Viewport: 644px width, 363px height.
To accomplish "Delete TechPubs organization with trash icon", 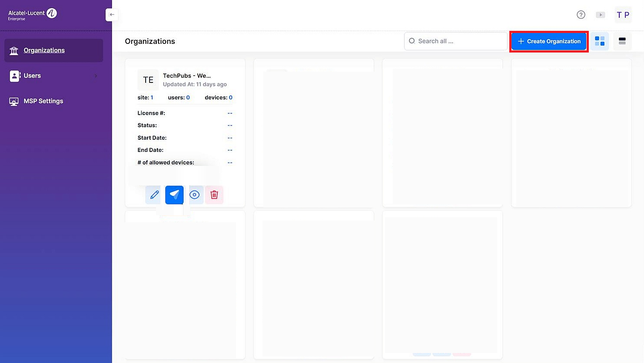I will pyautogui.click(x=214, y=195).
